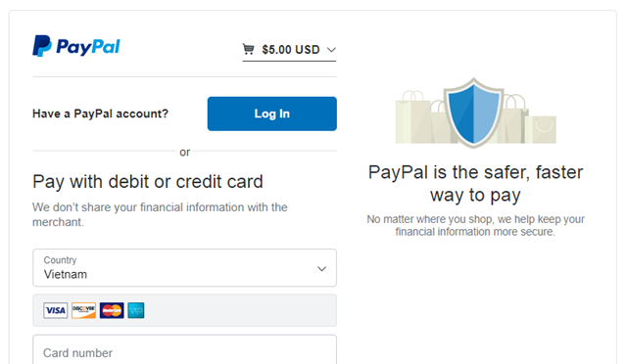Screen dimensions: 627x364
Task: Click the chevron arrow in Country field
Action: point(322,269)
